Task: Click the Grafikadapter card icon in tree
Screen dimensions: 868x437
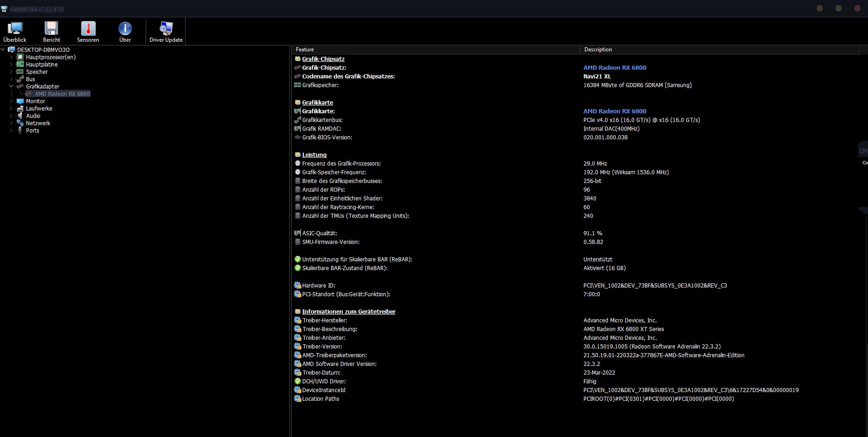Action: coord(20,87)
